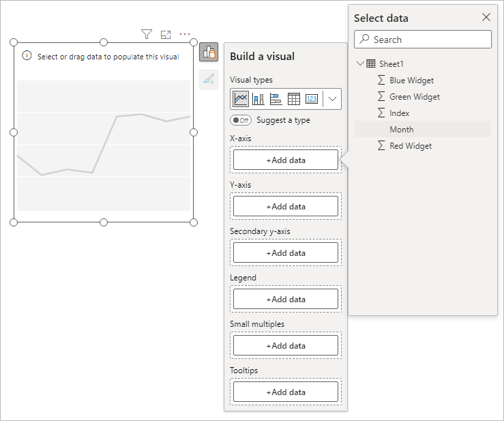Screen dimensions: 504x421
Task: Select the table visual type
Action: [293, 99]
